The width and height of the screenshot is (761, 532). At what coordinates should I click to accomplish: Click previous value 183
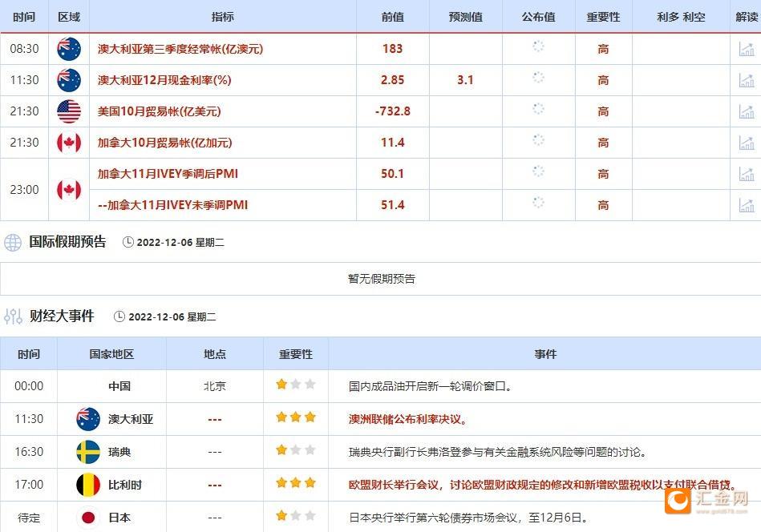[x=393, y=49]
